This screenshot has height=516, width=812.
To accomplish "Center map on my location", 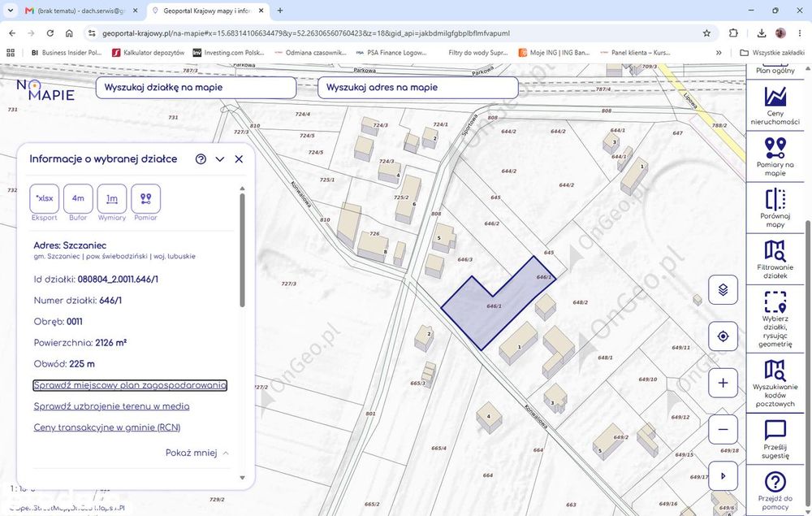I will (x=723, y=336).
